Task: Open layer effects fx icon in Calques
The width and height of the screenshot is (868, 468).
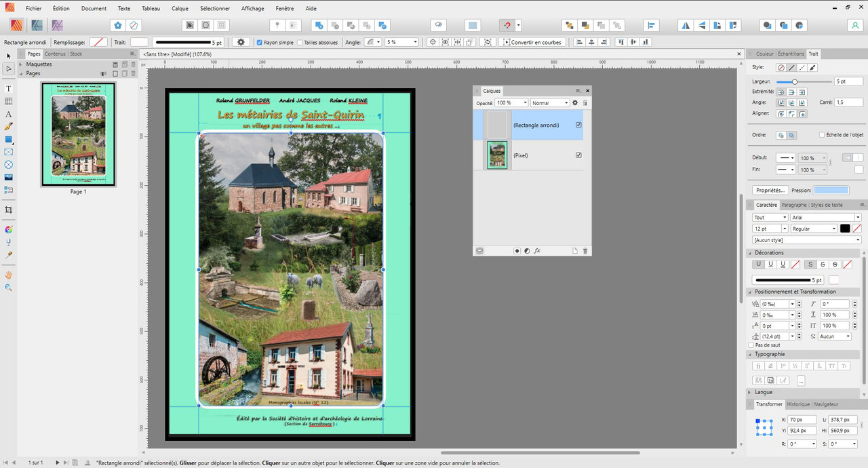Action: 537,251
